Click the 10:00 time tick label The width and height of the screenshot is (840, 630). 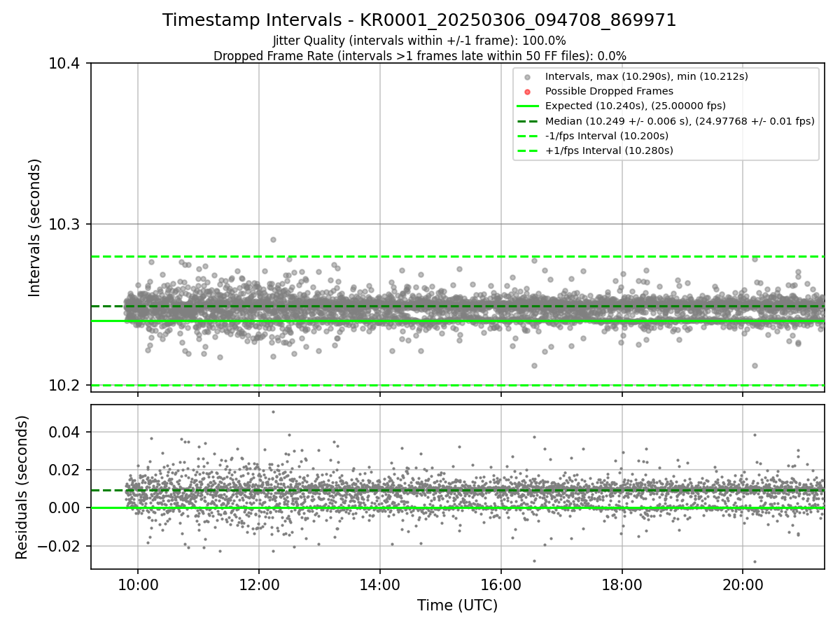tap(138, 584)
